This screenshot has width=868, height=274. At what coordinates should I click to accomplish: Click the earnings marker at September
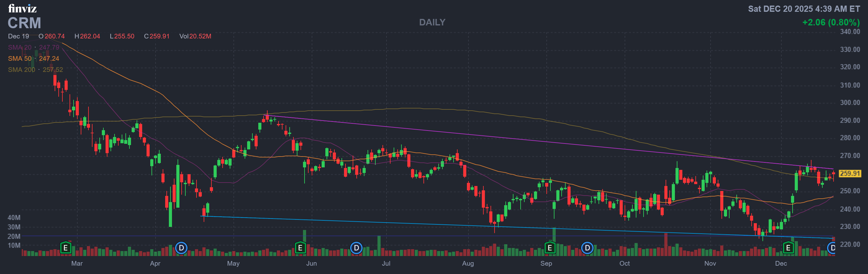click(549, 248)
